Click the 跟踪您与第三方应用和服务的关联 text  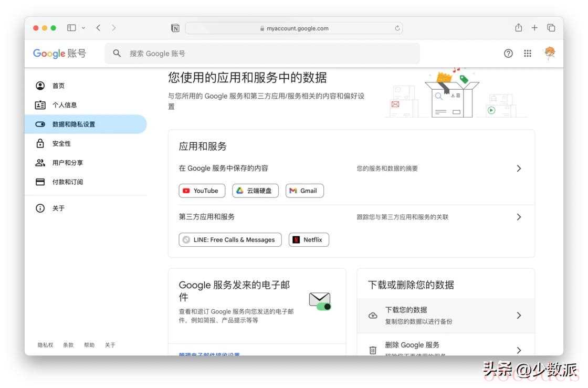coord(402,217)
